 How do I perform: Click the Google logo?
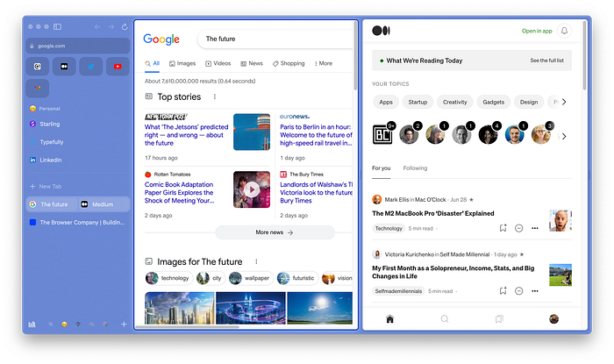click(x=161, y=39)
